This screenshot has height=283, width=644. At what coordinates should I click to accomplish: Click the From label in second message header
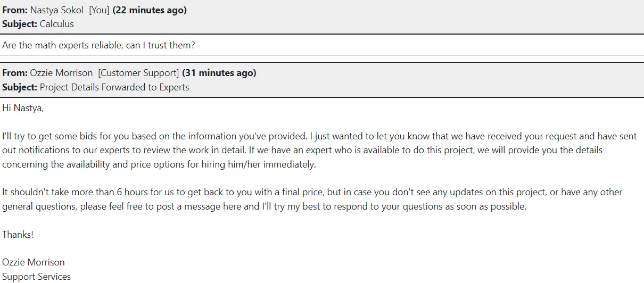click(15, 73)
